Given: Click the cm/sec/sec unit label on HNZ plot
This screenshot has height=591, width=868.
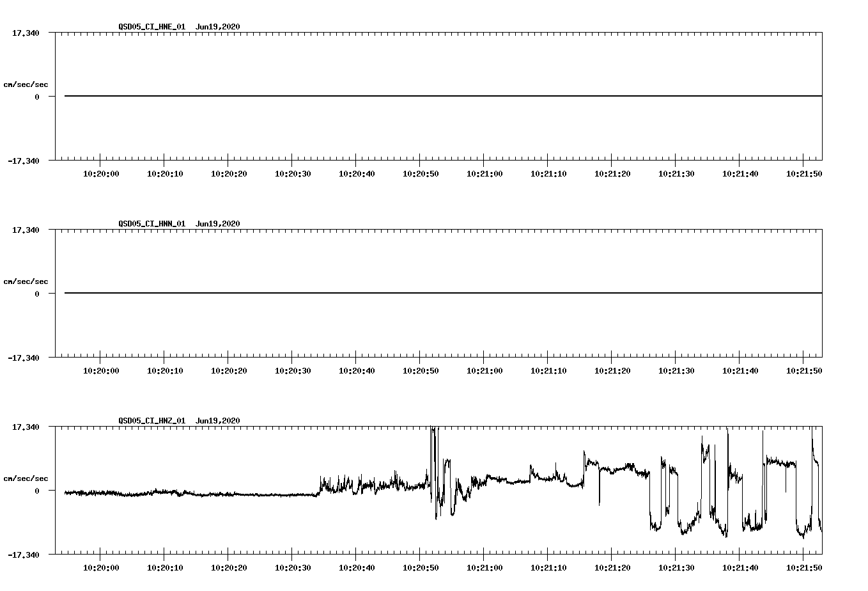Looking at the screenshot, I should 26,478.
